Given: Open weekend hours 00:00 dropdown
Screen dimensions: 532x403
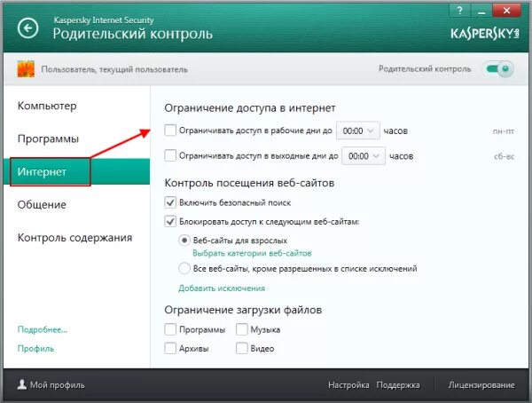Looking at the screenshot, I should pyautogui.click(x=364, y=156).
